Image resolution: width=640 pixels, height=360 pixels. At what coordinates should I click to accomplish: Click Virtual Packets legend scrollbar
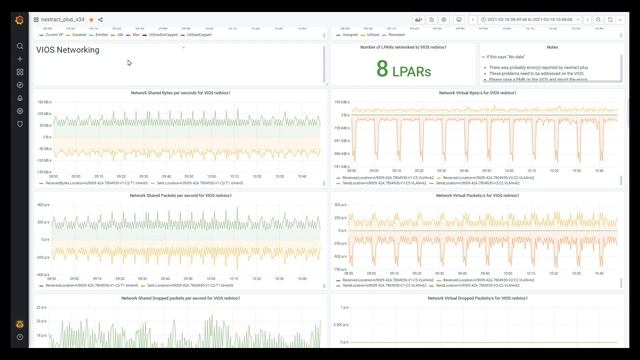(x=621, y=282)
